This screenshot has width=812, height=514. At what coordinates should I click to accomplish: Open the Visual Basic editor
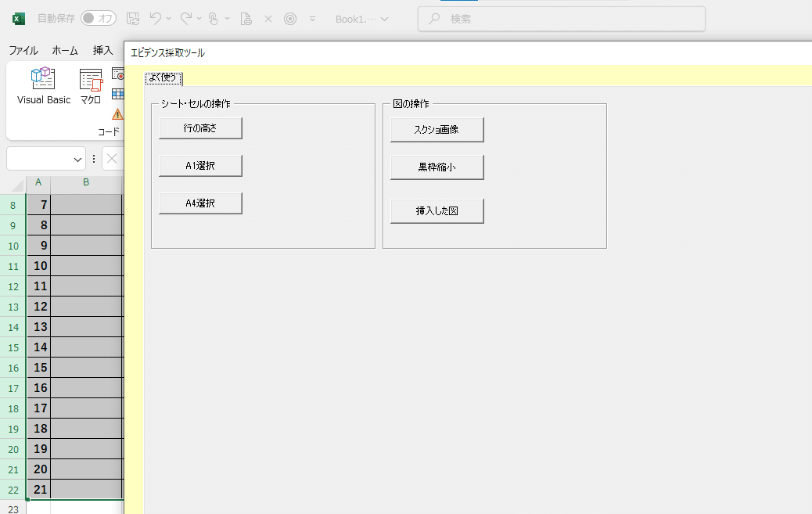click(x=44, y=86)
